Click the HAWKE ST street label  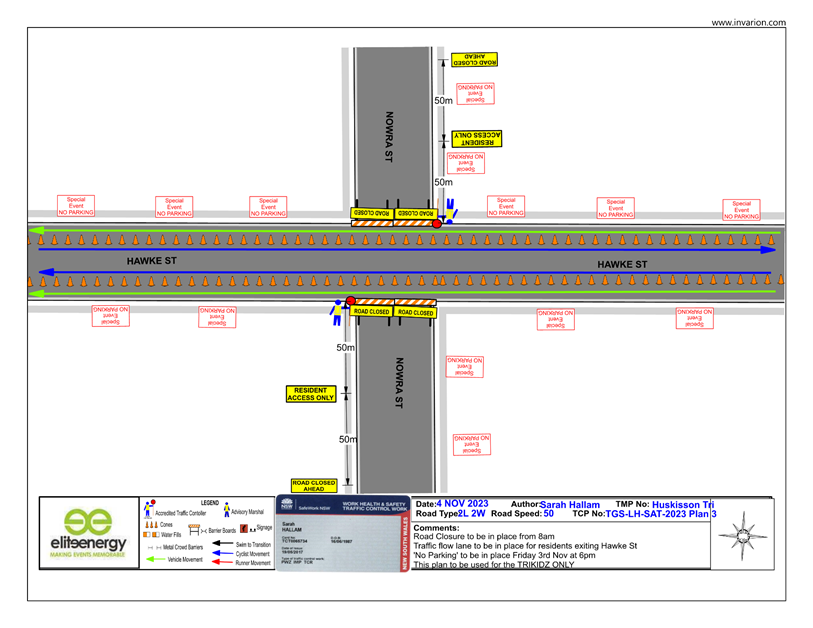coord(152,259)
